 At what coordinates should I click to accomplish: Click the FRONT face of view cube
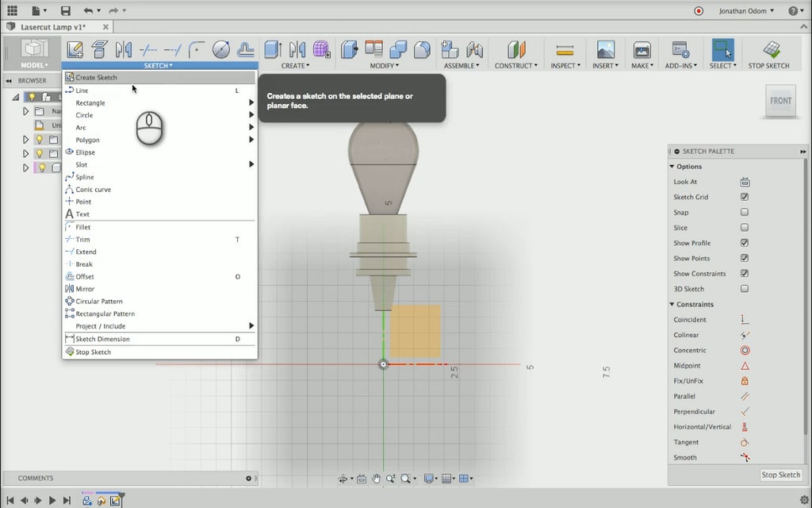point(780,101)
